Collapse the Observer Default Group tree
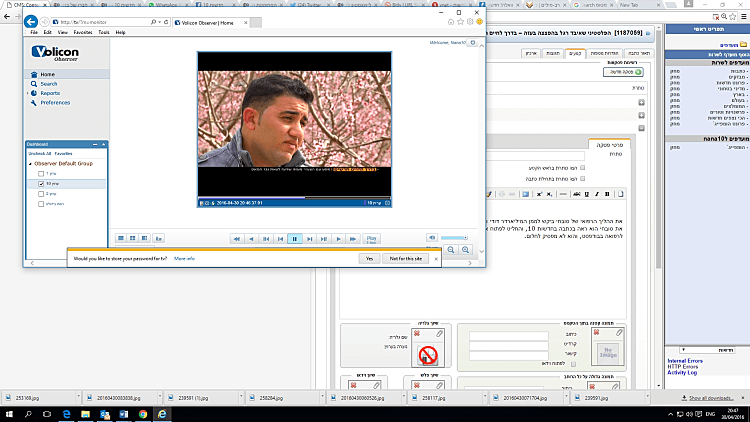750x422 pixels. (x=29, y=162)
